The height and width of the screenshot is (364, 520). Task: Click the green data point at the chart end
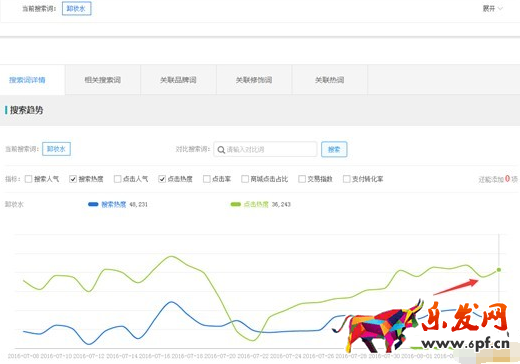499,270
